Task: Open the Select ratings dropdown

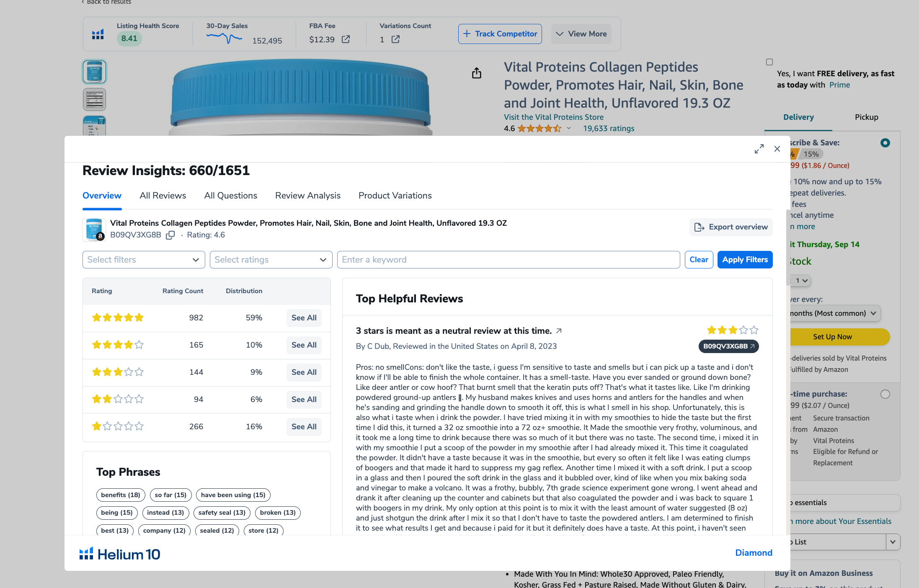Action: coord(271,260)
